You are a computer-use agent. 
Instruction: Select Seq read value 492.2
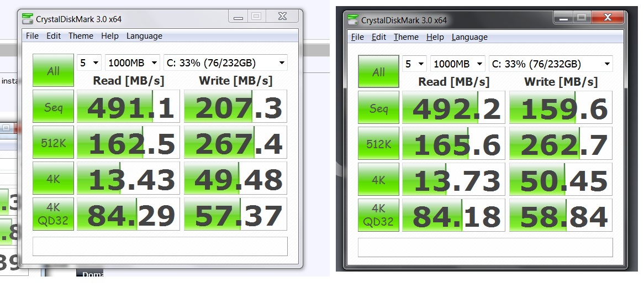click(x=453, y=107)
